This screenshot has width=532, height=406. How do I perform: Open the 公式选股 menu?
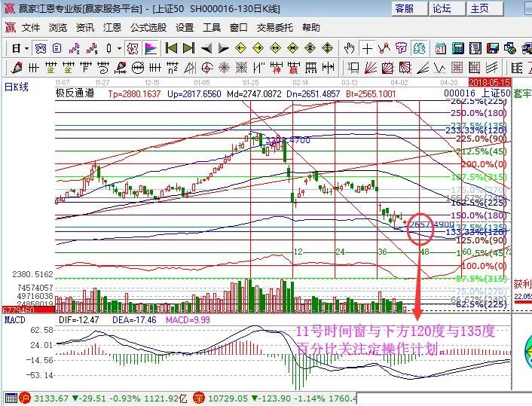[148, 27]
